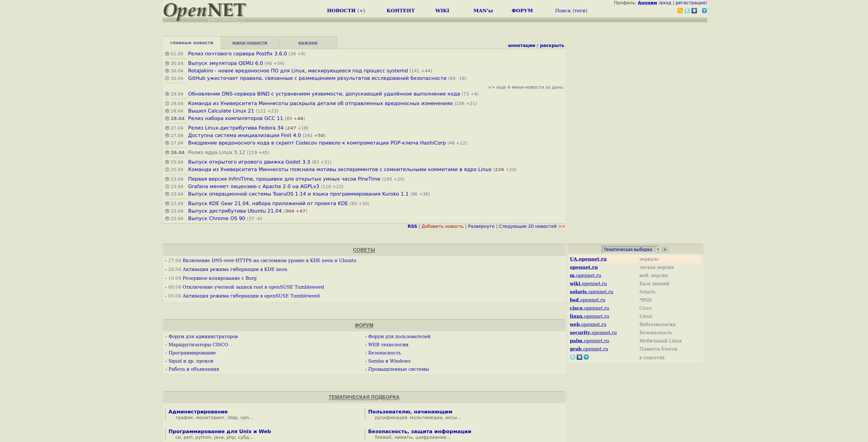868x442 pixels.
Task: Click the bold 'RSS' link under the news list
Action: click(412, 226)
